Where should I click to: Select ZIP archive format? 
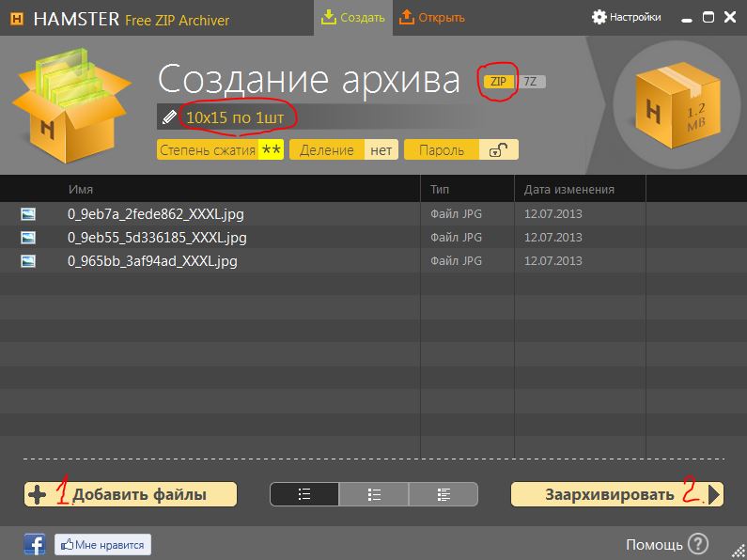click(498, 82)
